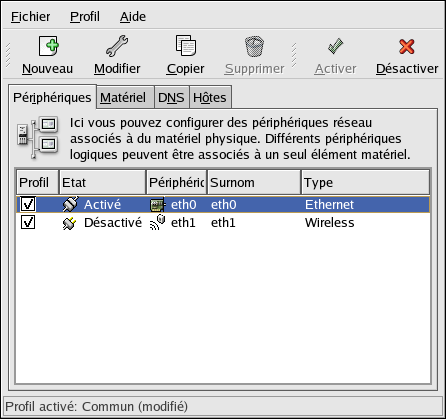The image size is (446, 419).
Task: Click the Nouveau new device icon
Action: coord(48,46)
